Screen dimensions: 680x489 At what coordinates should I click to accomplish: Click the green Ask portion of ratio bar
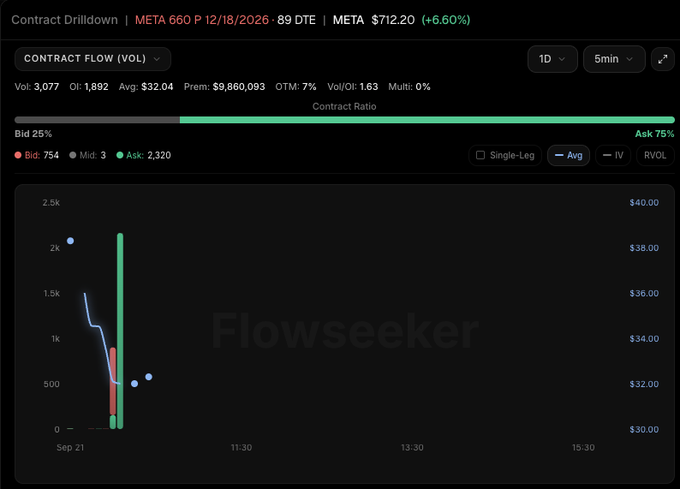[x=427, y=120]
